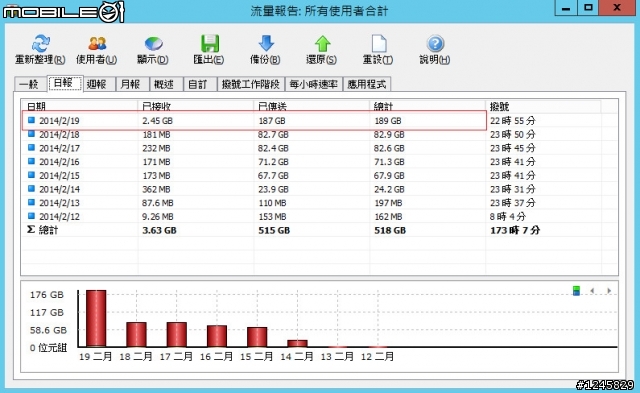Minimize the 流量報告 window
640x393 pixels.
tap(566, 7)
